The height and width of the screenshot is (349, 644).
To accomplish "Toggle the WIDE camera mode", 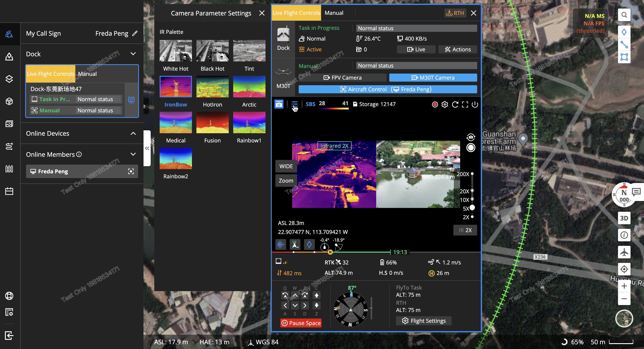I will pyautogui.click(x=286, y=166).
